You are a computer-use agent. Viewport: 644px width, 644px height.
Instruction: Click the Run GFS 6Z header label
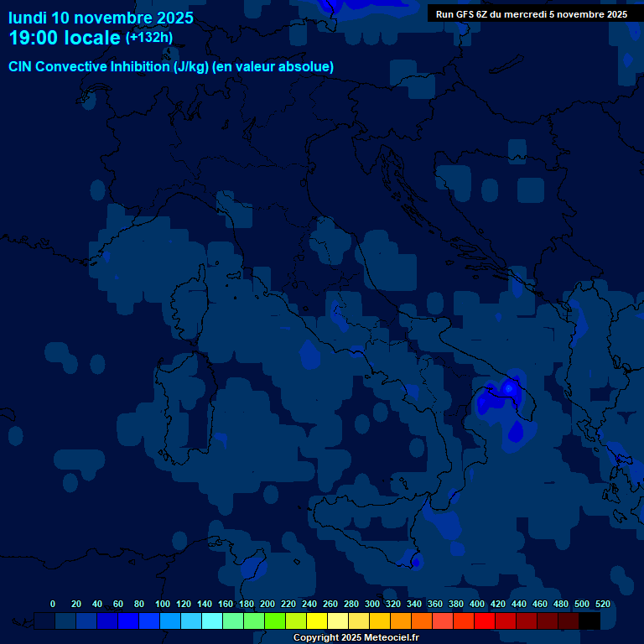point(531,14)
